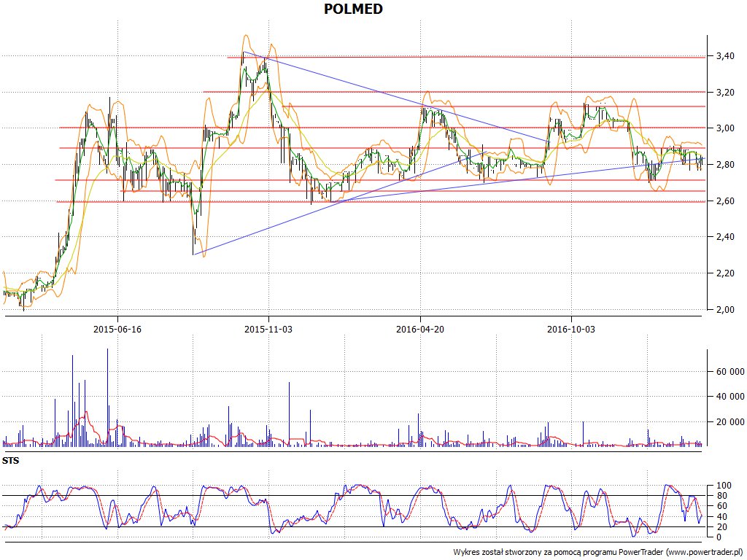This screenshot has height=560, width=747.
Task: Click the 2,80 price axis label
Action: click(x=724, y=165)
